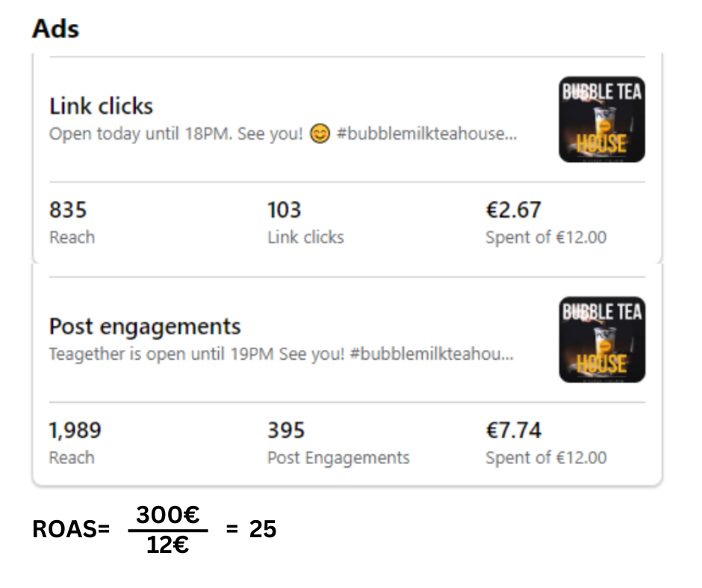Viewport: 702px width, 588px height.
Task: Click the 395 Post Engagements metric
Action: [x=286, y=431]
